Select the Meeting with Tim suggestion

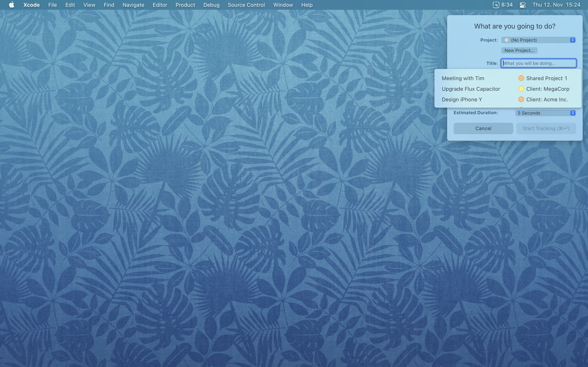(x=463, y=78)
